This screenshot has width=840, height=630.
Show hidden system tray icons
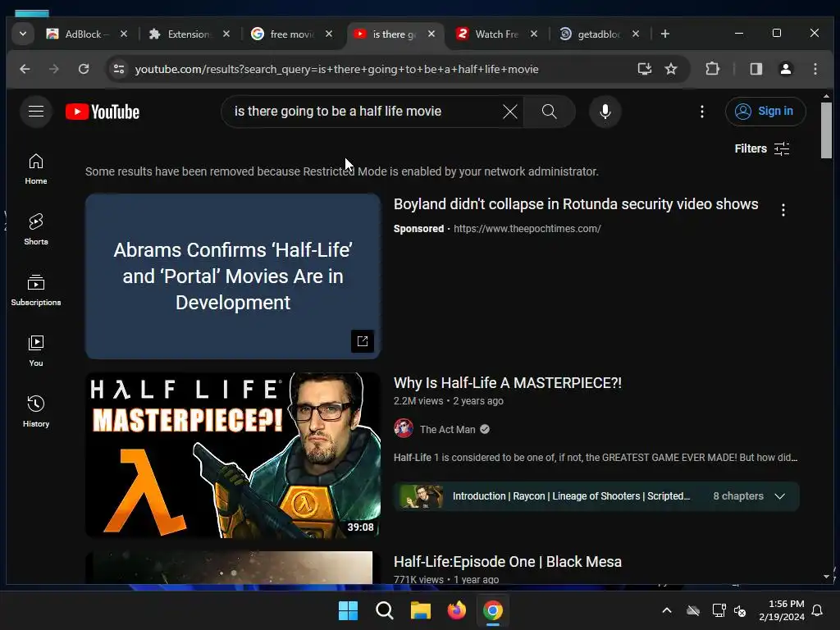667,610
